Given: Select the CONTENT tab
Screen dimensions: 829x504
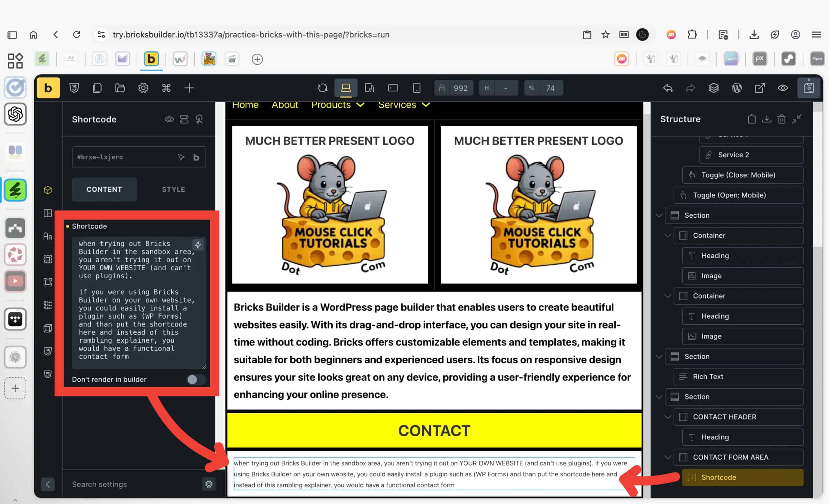Looking at the screenshot, I should coord(104,189).
